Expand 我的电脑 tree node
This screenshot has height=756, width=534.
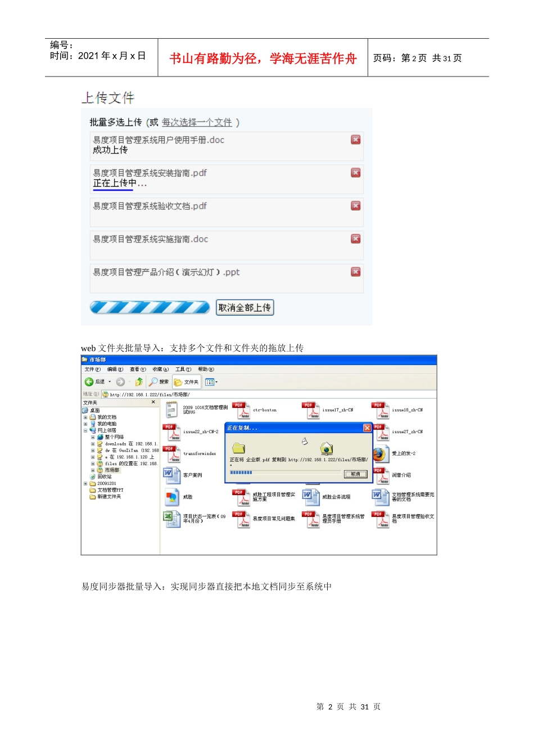coord(85,424)
